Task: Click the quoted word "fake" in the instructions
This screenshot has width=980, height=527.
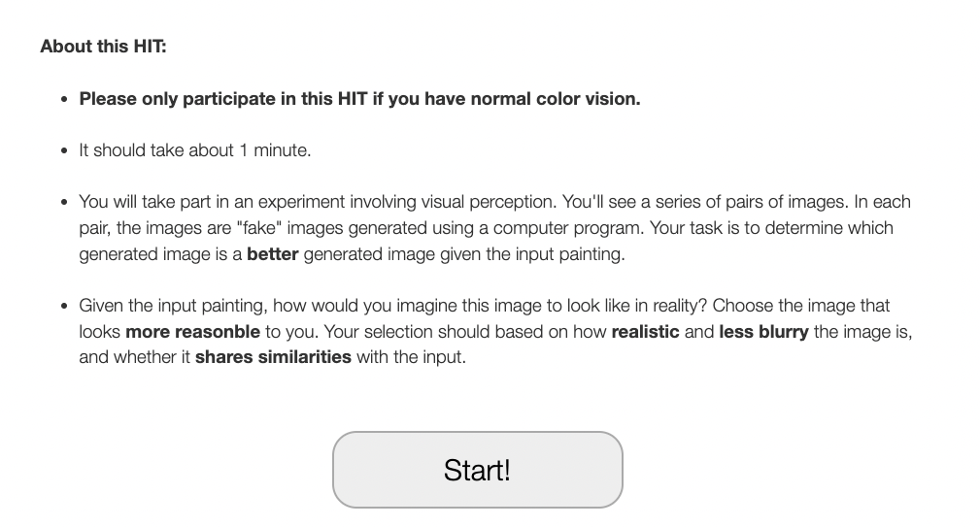Action: coord(258,228)
